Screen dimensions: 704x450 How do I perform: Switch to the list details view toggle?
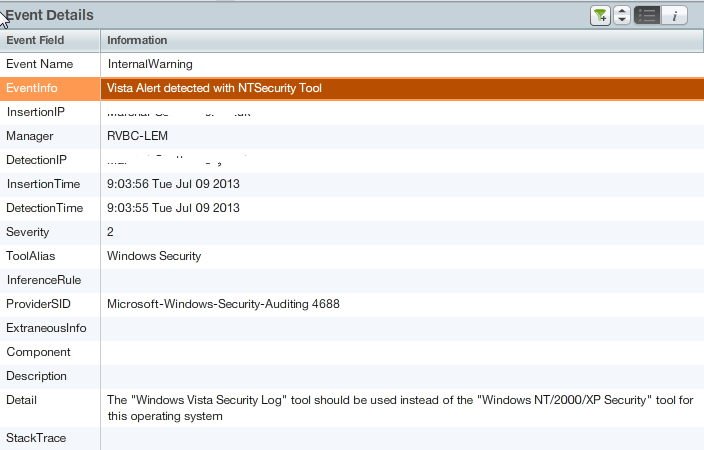647,15
